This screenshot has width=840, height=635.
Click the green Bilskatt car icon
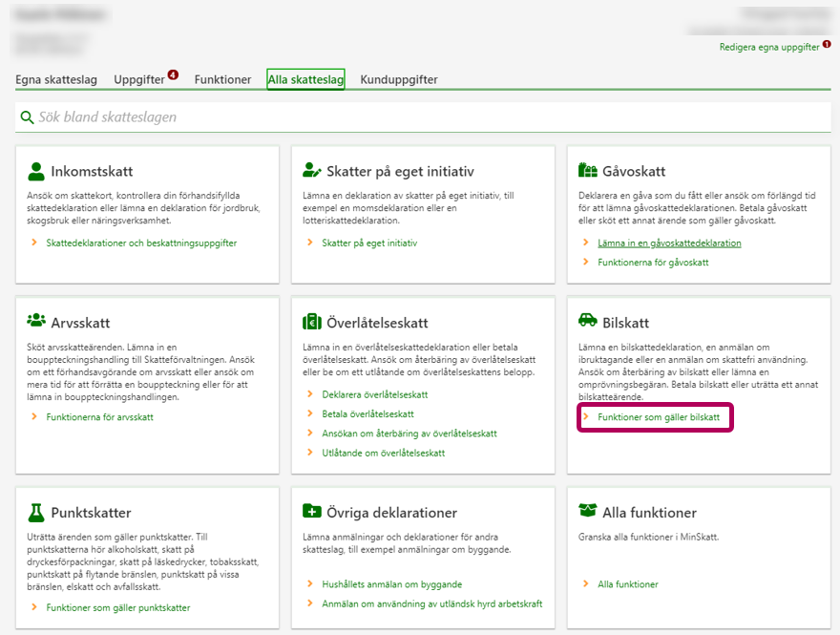click(588, 322)
